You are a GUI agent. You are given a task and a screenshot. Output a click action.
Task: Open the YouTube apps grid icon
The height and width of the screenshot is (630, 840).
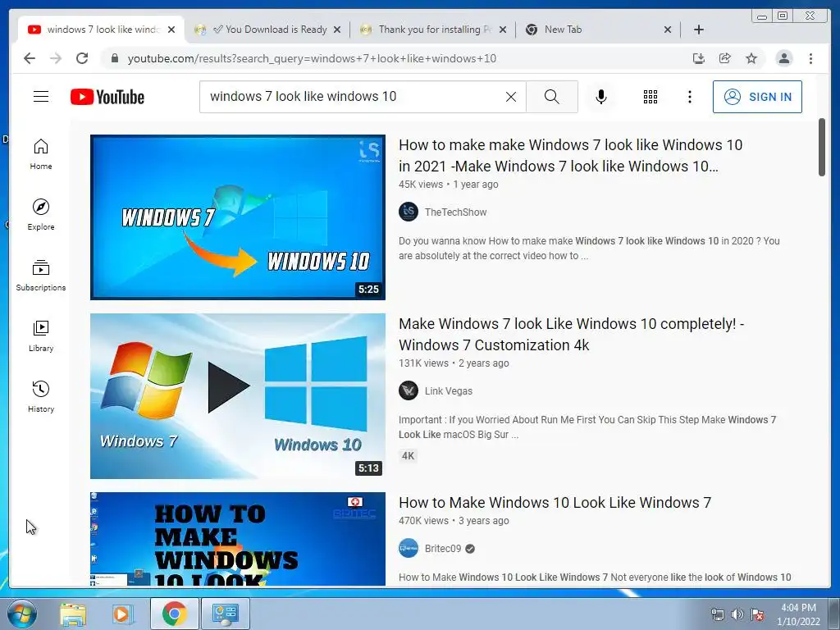[x=651, y=97]
